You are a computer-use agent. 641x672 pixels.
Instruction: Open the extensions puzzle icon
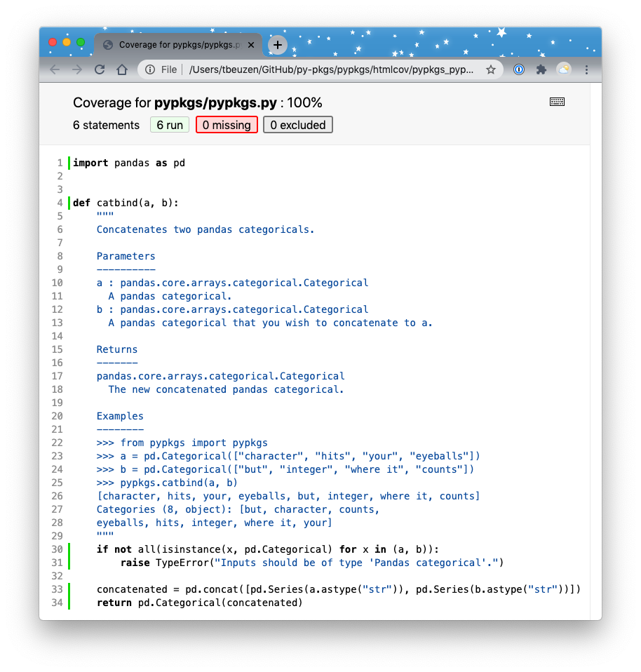pos(541,69)
